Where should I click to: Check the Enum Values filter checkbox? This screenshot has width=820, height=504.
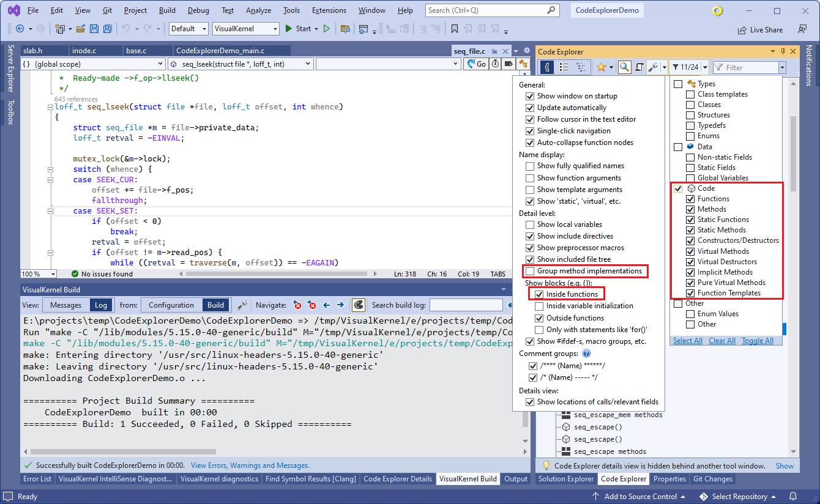click(x=690, y=314)
